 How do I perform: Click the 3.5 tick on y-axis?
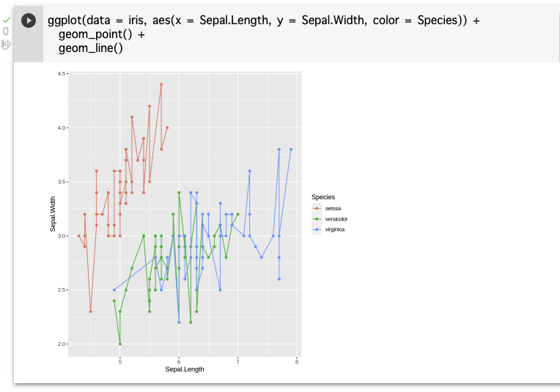[x=62, y=182]
